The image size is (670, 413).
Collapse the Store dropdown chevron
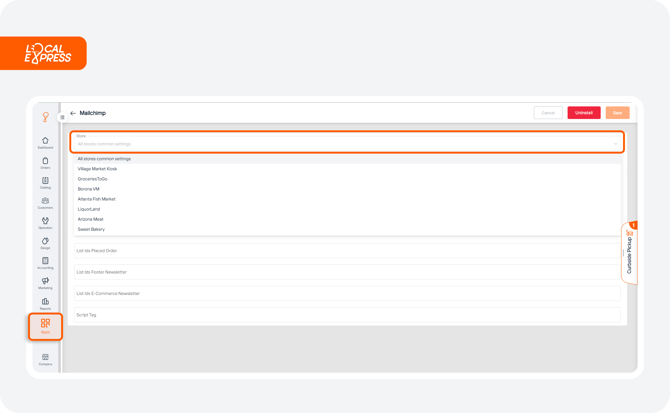[615, 144]
